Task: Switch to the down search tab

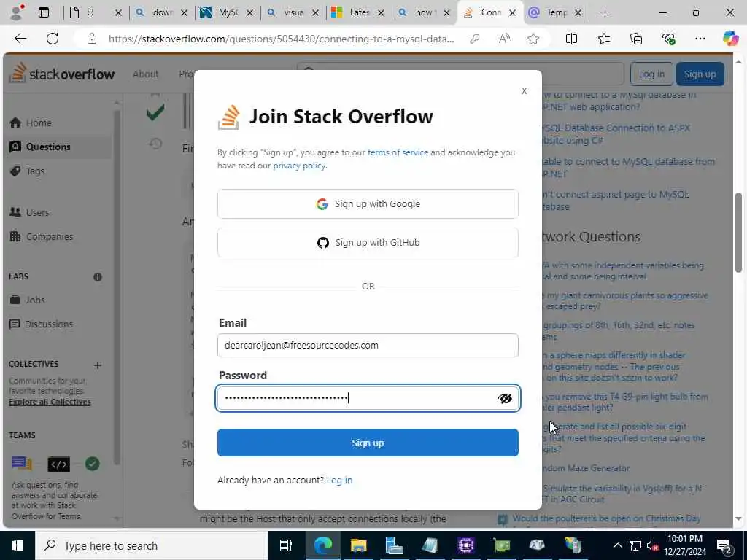Action: [162, 12]
